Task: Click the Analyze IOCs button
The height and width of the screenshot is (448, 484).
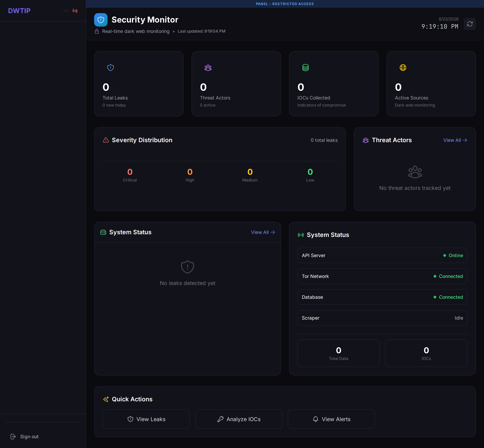Action: tap(239, 419)
